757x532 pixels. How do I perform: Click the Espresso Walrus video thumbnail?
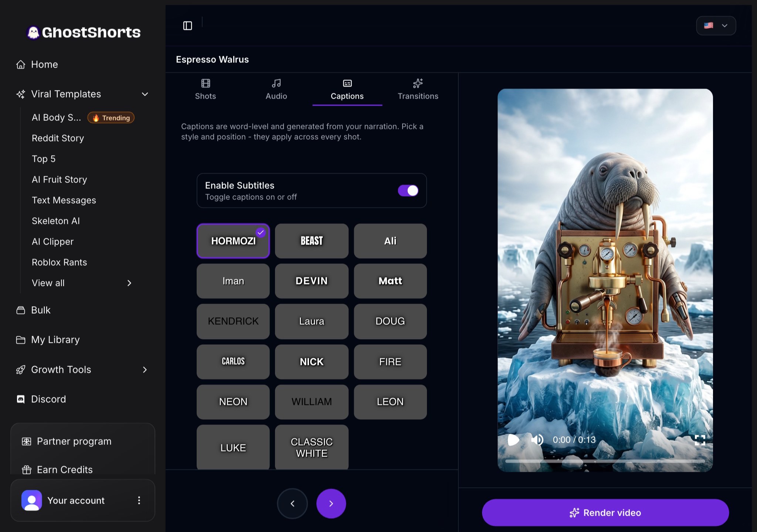pyautogui.click(x=605, y=280)
